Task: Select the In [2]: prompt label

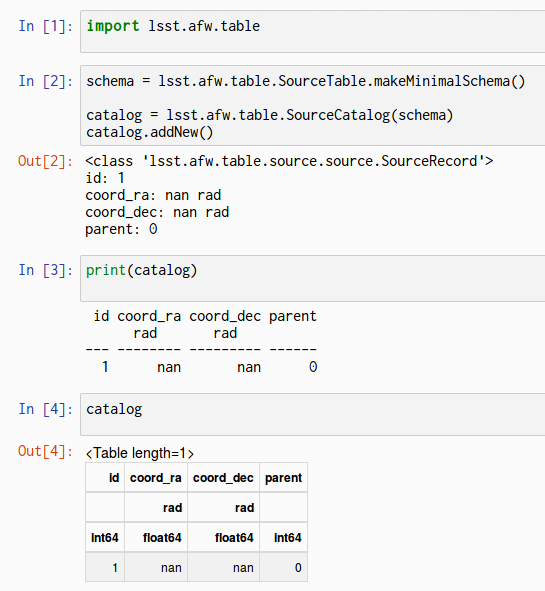Action: point(46,81)
